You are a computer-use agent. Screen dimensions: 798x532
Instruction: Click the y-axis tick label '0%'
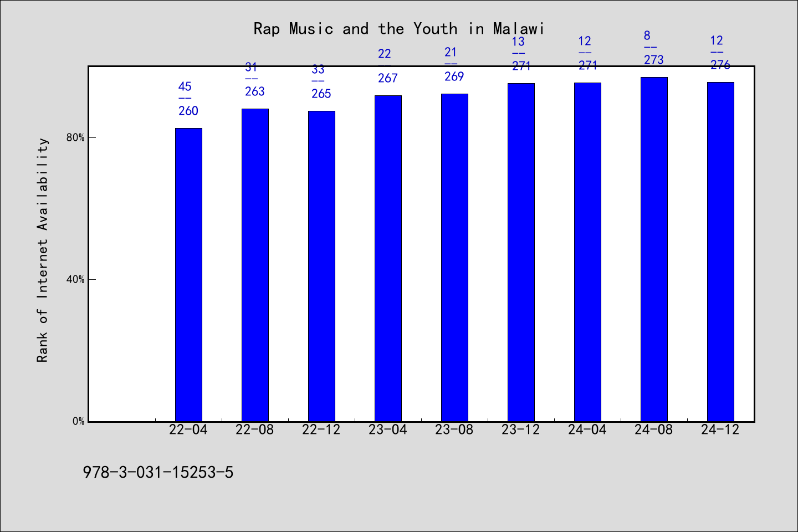click(x=78, y=422)
